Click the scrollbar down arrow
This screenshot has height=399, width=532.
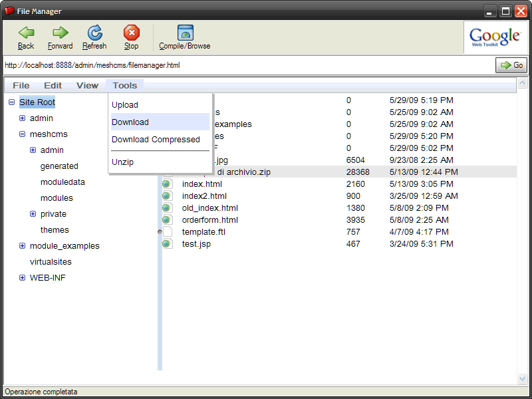click(x=522, y=378)
